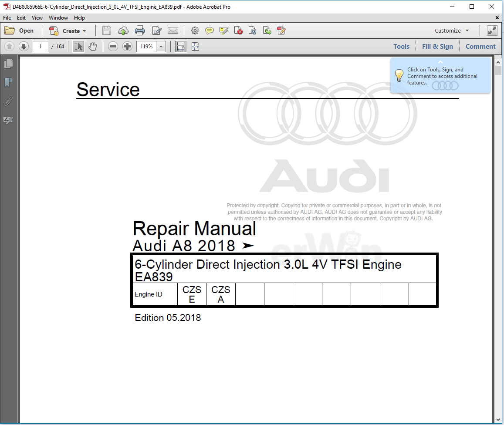Open preferences with the gear icon
This screenshot has width=504, height=425.
(195, 31)
